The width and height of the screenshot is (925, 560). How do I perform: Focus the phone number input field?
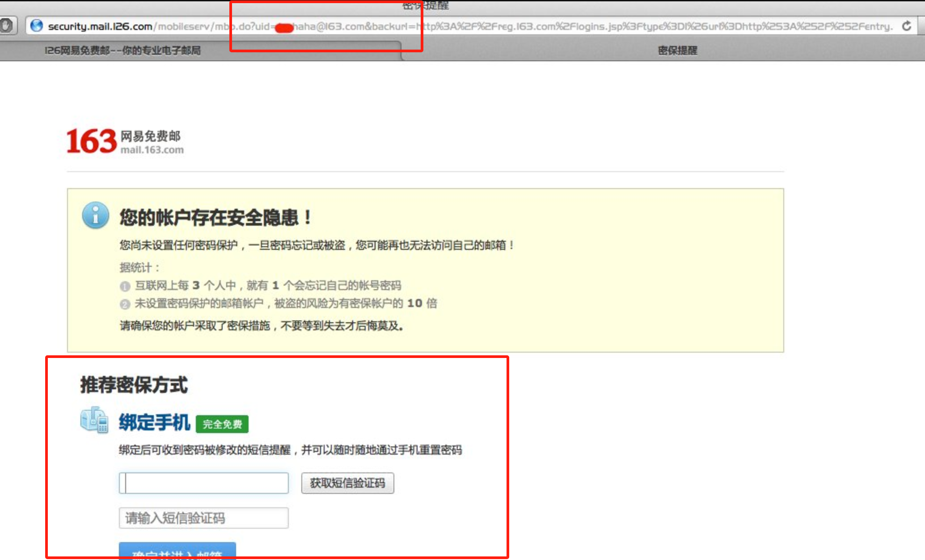(203, 483)
